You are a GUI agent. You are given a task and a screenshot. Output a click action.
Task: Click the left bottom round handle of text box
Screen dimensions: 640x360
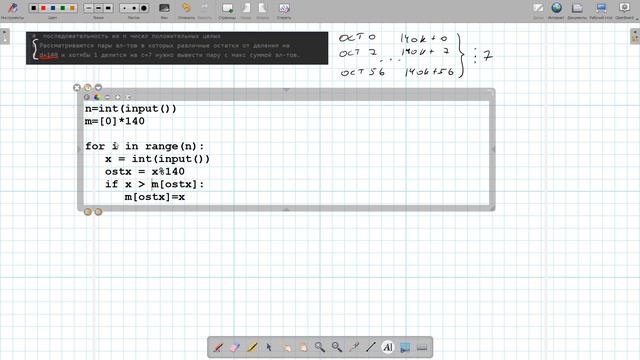88,212
